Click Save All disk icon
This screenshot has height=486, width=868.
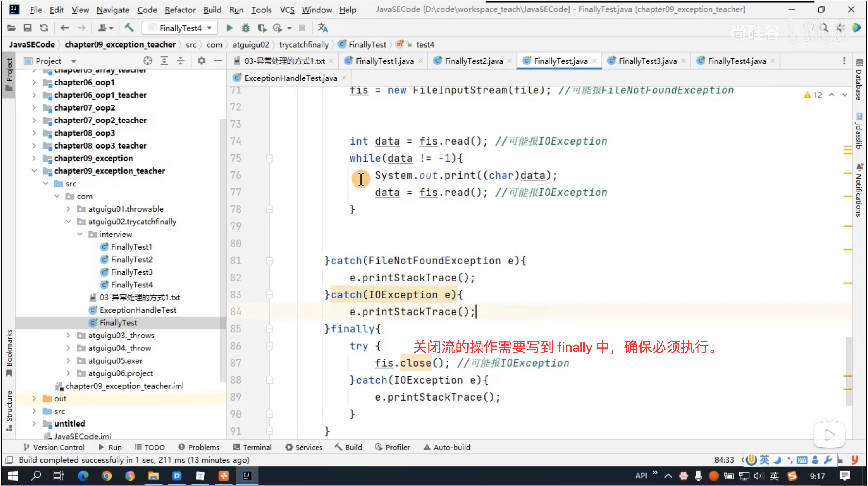pos(27,28)
